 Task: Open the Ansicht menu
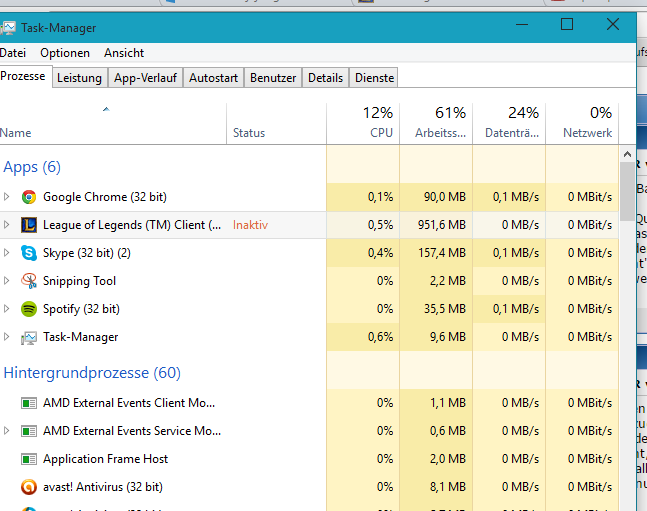click(x=124, y=53)
